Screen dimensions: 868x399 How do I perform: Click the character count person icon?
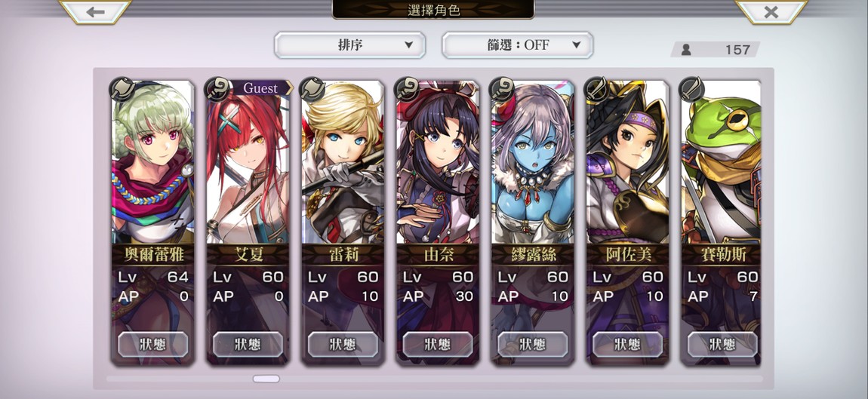pos(686,50)
